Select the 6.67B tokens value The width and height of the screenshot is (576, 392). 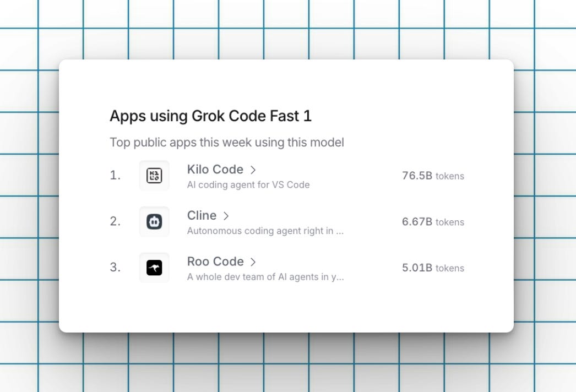click(433, 221)
